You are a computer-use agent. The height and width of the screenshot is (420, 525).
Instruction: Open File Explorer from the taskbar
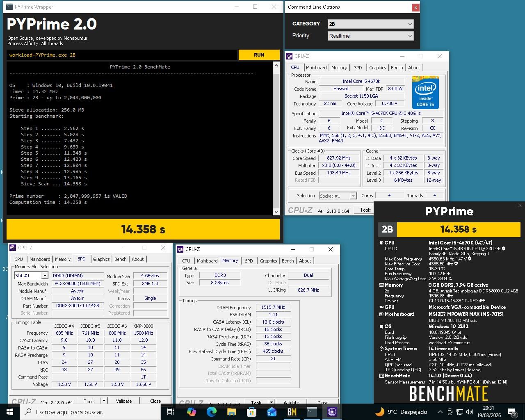[x=232, y=411]
